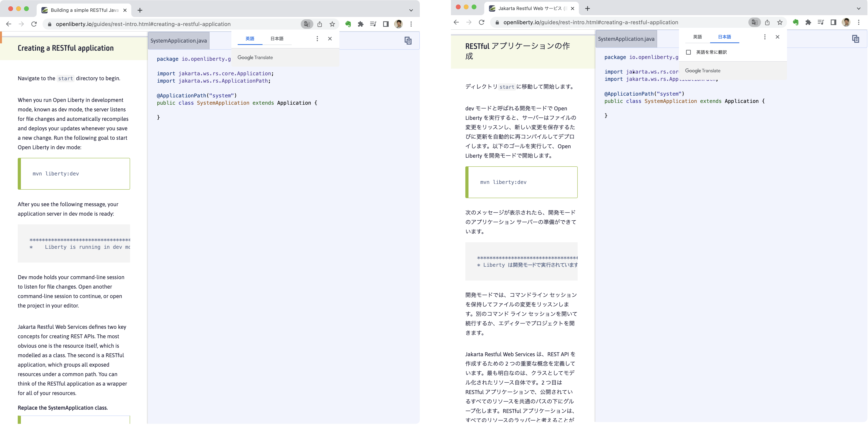The height and width of the screenshot is (425, 868).
Task: Expand tab search chevron in right window
Action: tap(859, 8)
